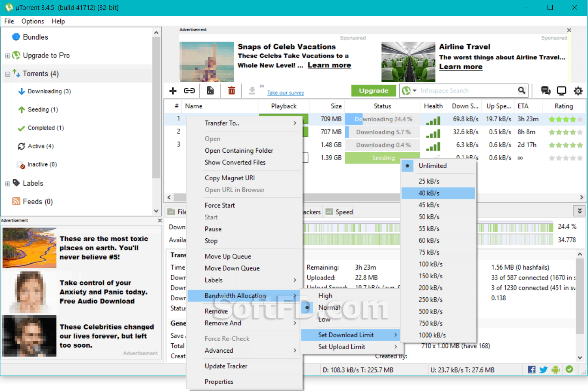
Task: Click green network OK check icon
Action: coord(569,369)
